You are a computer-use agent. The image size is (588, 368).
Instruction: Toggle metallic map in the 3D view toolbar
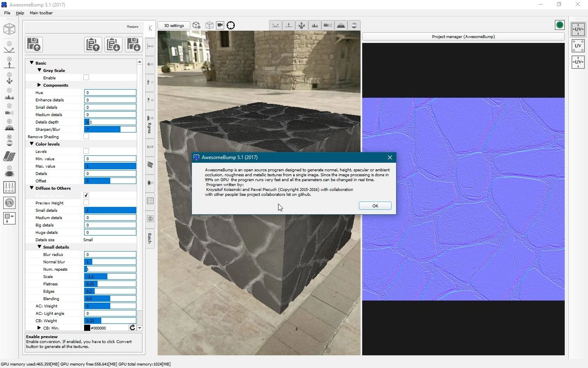point(354,25)
